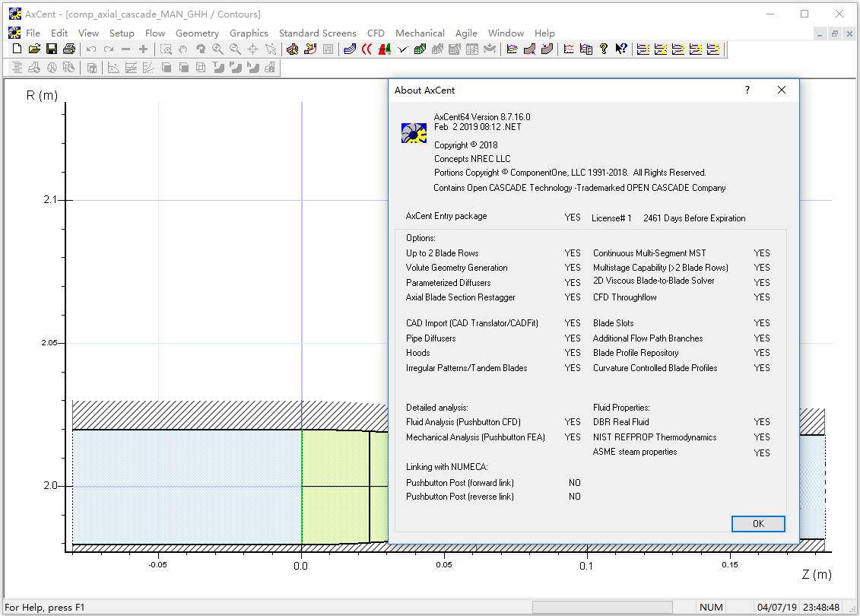Click the blue inlet region in contour plot
860x616 pixels.
pyautogui.click(x=186, y=487)
